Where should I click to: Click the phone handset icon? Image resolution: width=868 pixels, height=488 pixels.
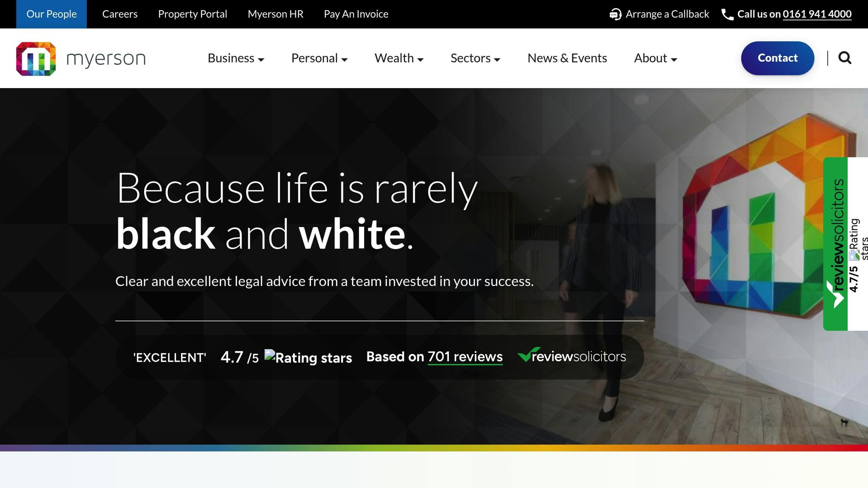tap(727, 14)
